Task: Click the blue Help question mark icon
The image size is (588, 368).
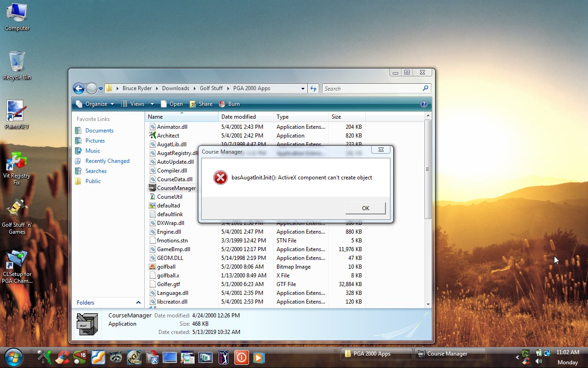Action: (424, 104)
